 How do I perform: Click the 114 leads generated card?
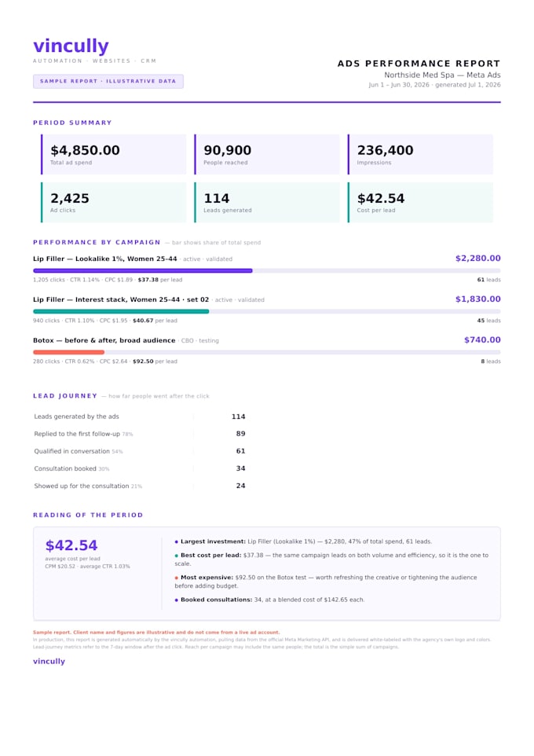[x=267, y=203]
